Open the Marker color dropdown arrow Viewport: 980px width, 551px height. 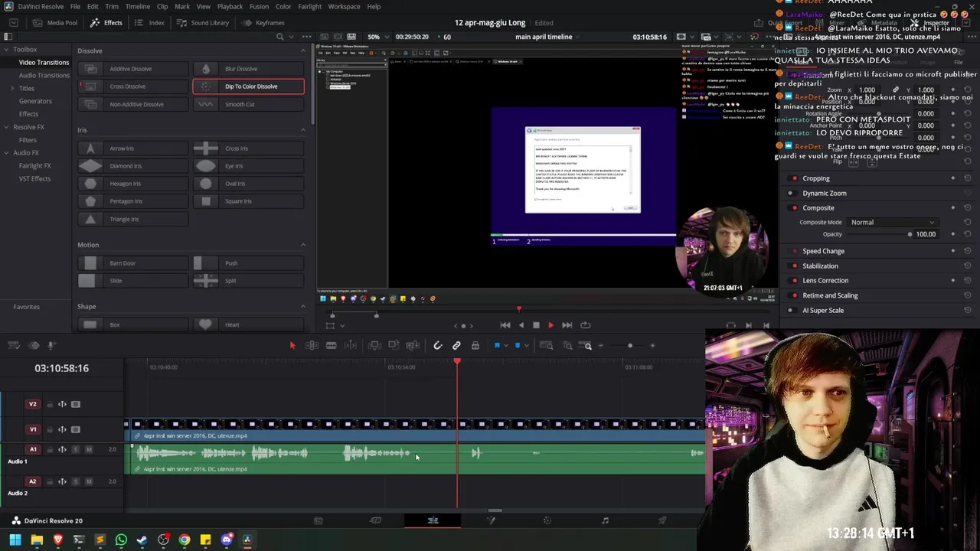[x=526, y=346]
